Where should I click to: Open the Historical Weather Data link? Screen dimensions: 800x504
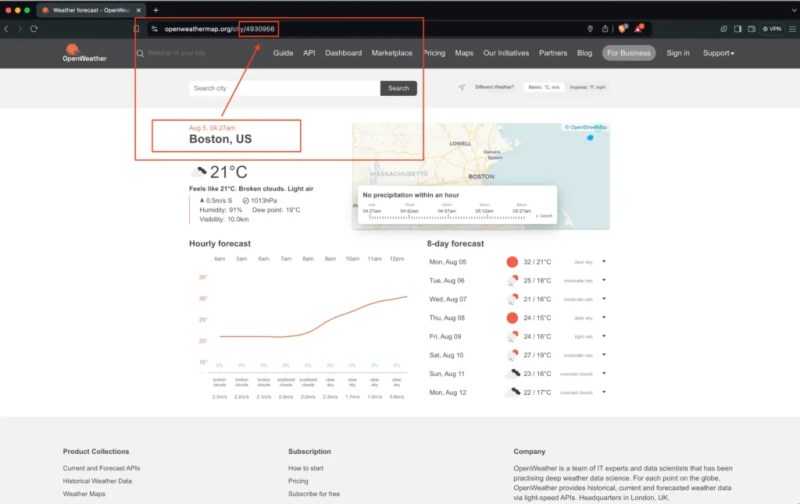point(97,481)
